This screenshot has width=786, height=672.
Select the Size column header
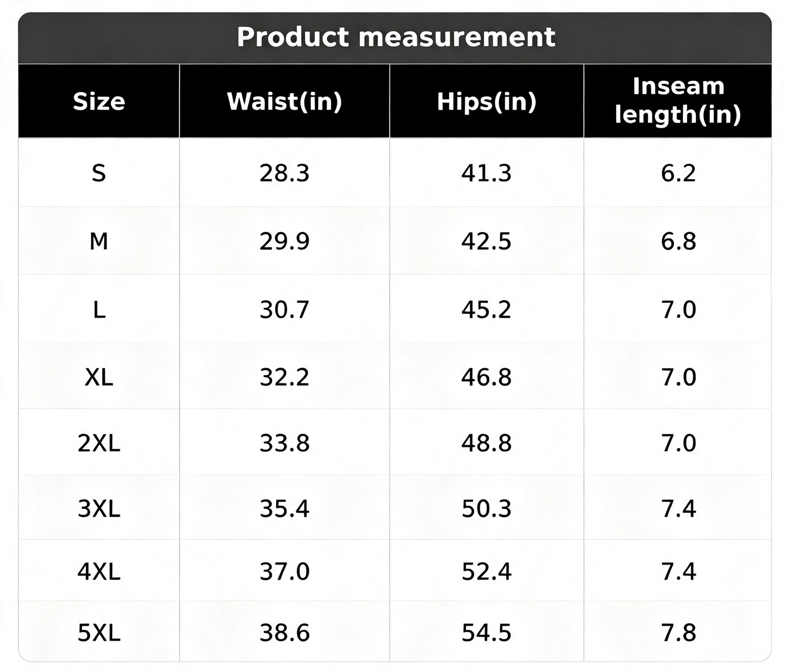pyautogui.click(x=99, y=101)
